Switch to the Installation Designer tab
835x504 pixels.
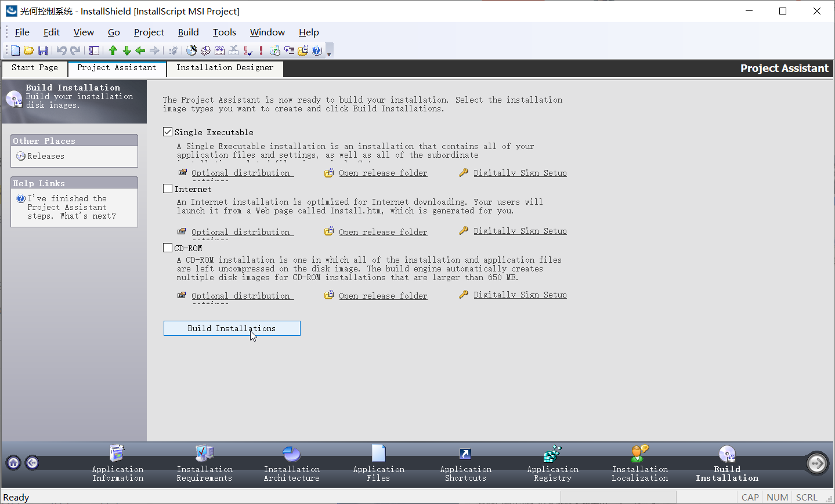[225, 68]
